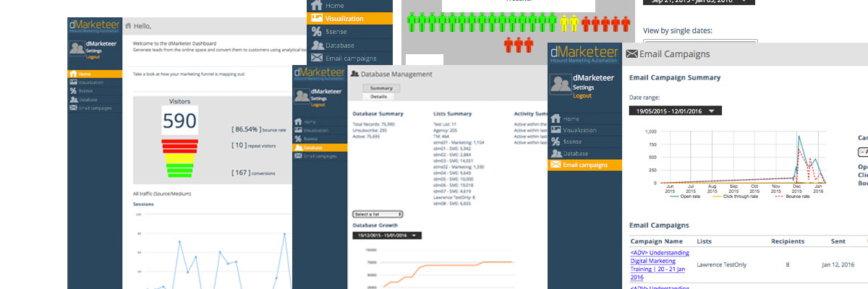Open Visualization in Email Campaigns window sidebar
The width and height of the screenshot is (868, 289).
coord(584,130)
